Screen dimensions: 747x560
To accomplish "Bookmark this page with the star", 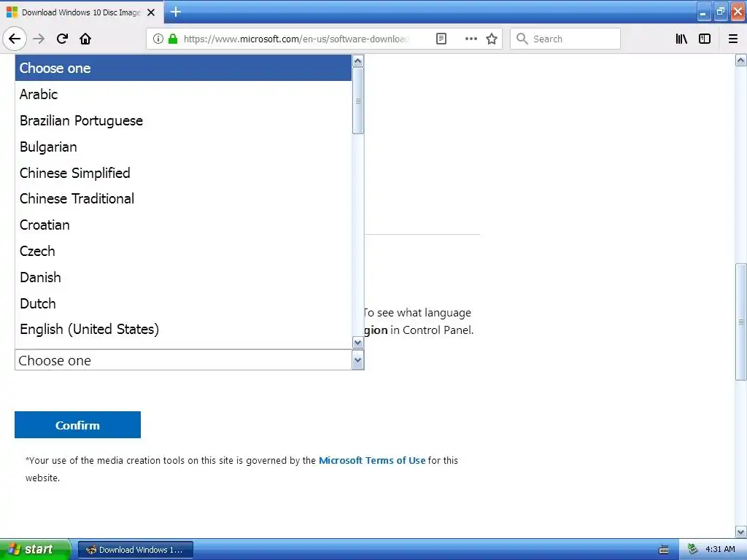I will point(492,39).
